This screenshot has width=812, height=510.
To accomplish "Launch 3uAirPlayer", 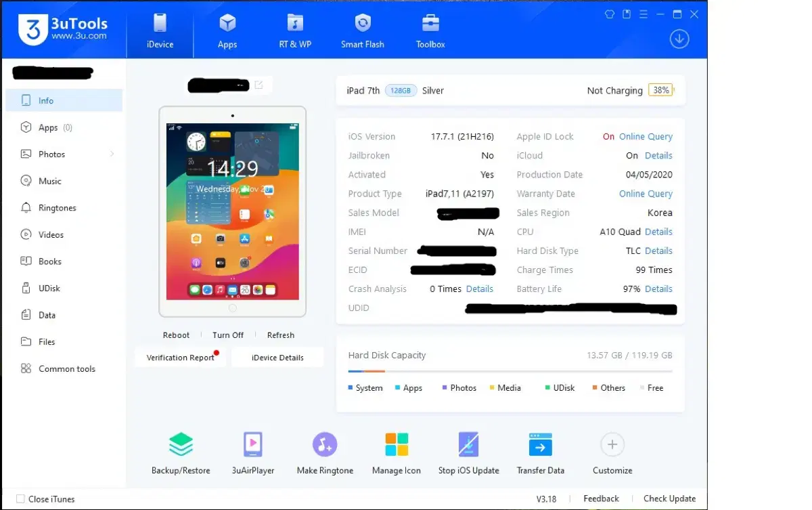I will point(253,453).
